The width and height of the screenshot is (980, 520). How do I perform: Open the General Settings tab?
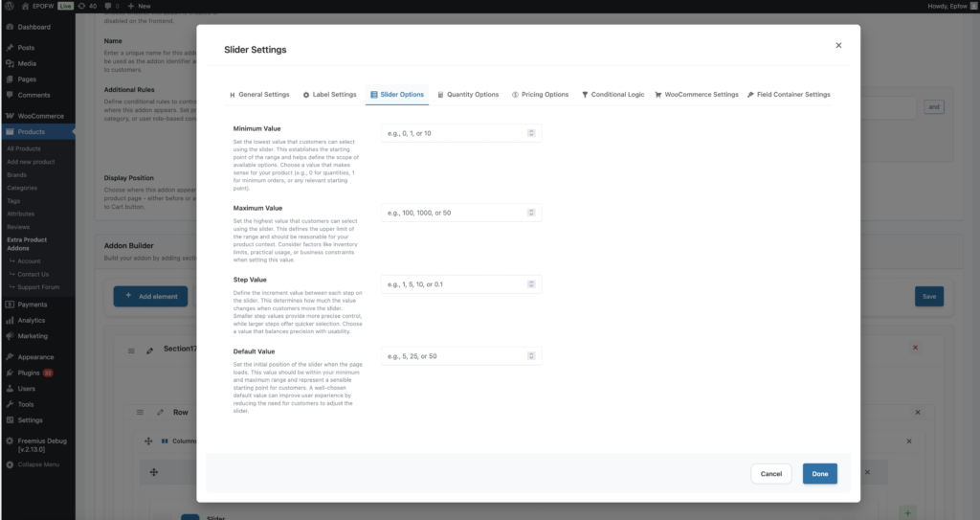pyautogui.click(x=259, y=95)
